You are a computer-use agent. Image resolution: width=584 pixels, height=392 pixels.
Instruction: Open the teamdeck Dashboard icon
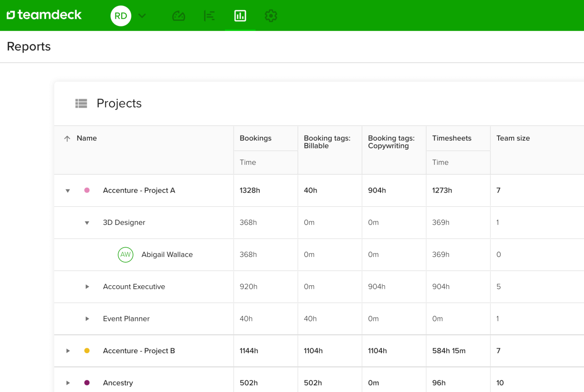click(x=178, y=16)
